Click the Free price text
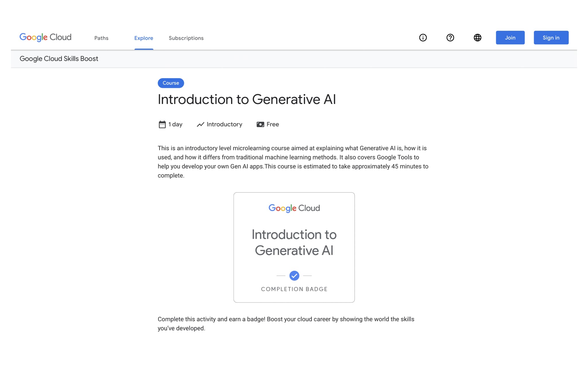 (x=272, y=124)
